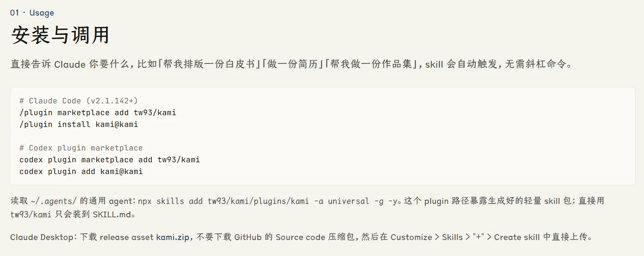Click the "/plugin install kami@kami" command line
The width and height of the screenshot is (644, 256).
click(x=79, y=124)
